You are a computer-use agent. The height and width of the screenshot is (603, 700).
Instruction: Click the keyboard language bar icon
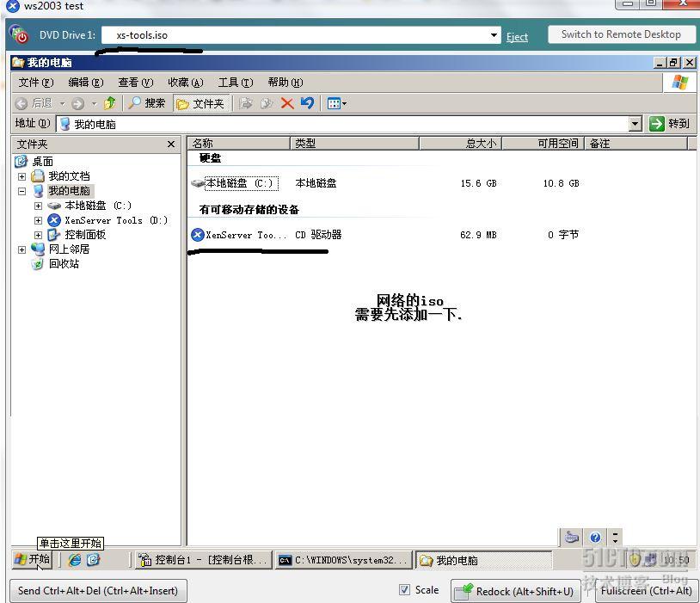[x=572, y=537]
